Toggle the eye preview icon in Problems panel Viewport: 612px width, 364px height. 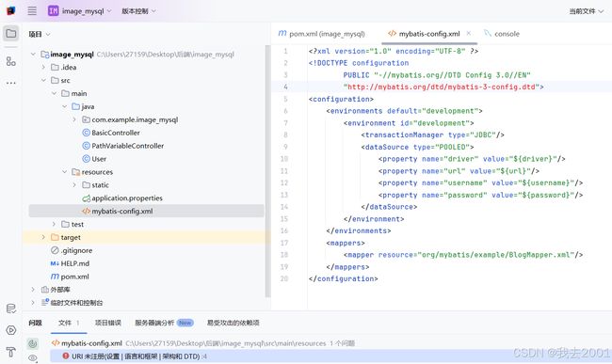point(32,357)
